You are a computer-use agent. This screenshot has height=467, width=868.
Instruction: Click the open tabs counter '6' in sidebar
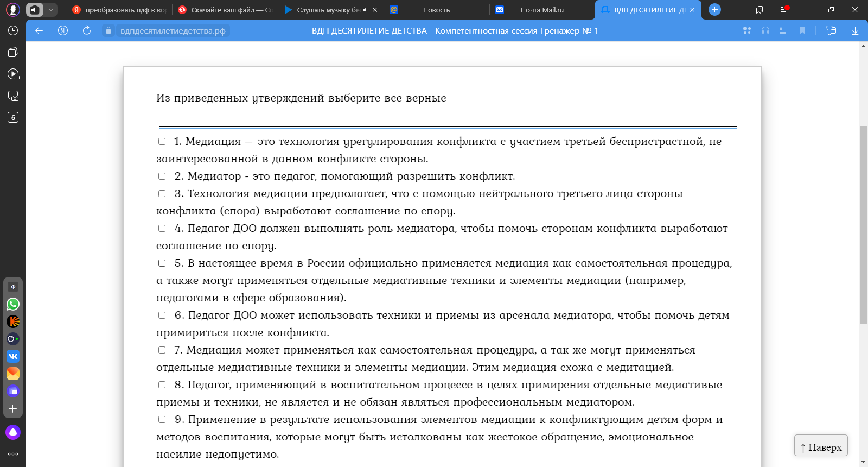tap(13, 117)
